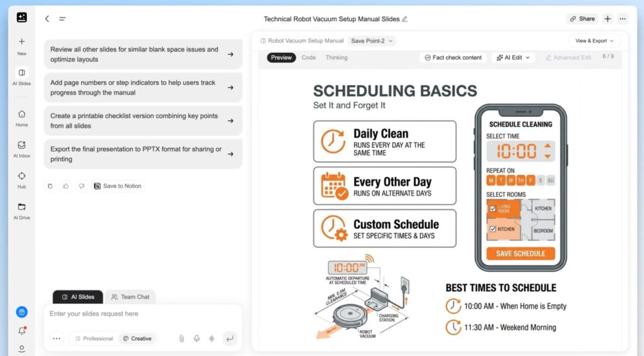Open the Save Point-2 dropdown

372,41
